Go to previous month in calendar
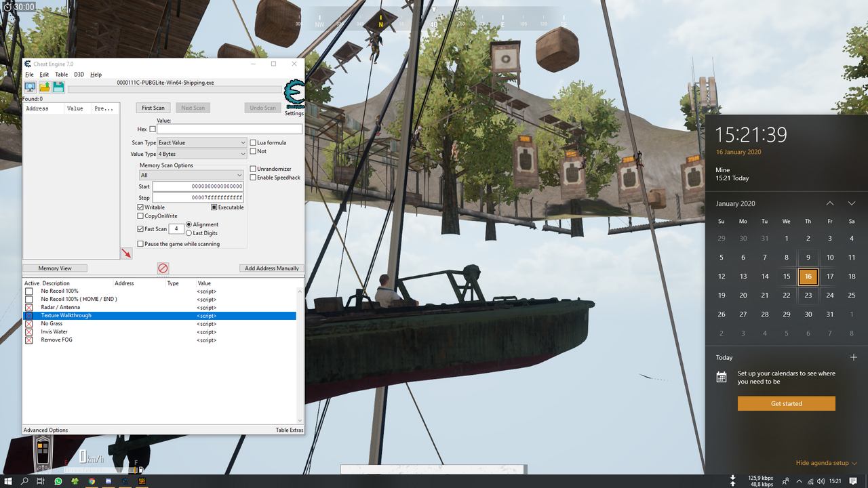 pos(830,203)
